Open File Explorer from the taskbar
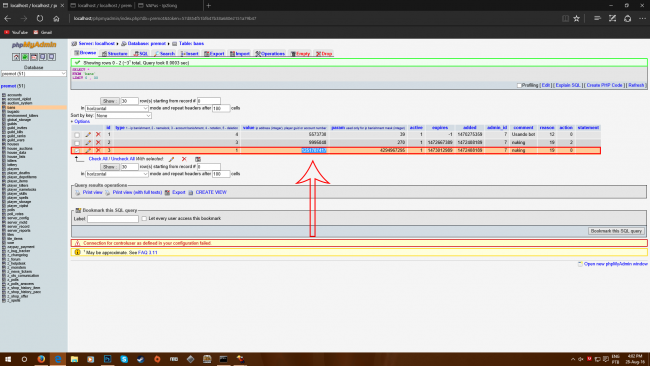650x366 pixels. [74, 359]
